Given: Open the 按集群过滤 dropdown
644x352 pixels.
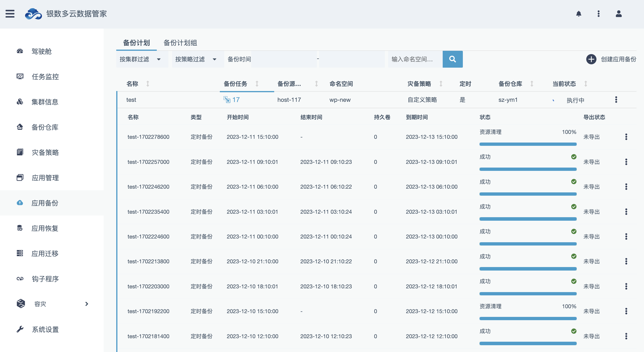Looking at the screenshot, I should 142,59.
